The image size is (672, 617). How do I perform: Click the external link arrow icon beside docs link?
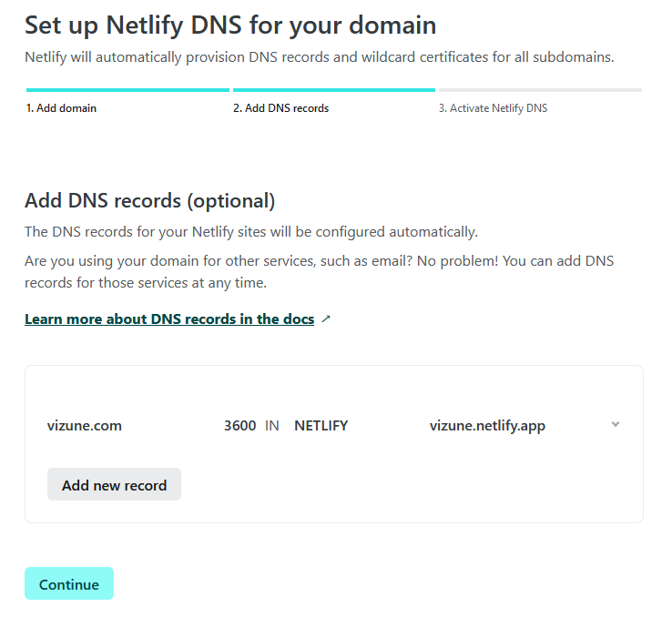coord(327,319)
